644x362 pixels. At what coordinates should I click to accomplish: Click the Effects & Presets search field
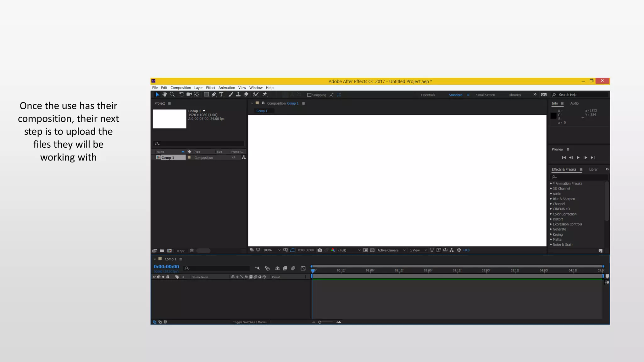click(x=580, y=177)
